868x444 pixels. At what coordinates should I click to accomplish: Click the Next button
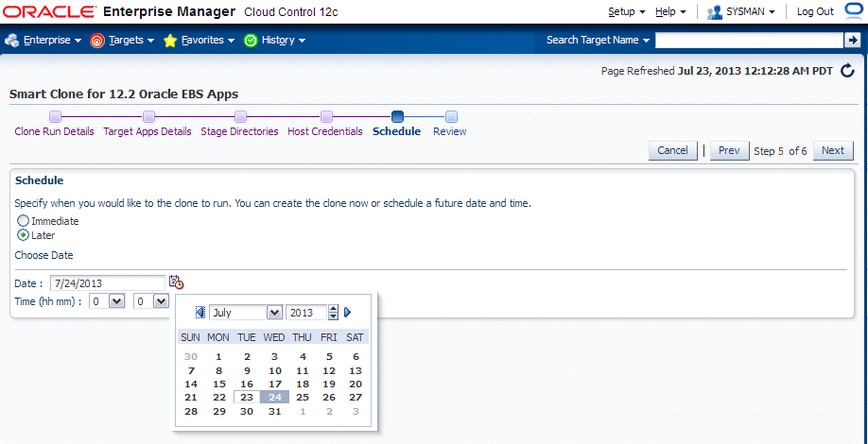coord(833,150)
